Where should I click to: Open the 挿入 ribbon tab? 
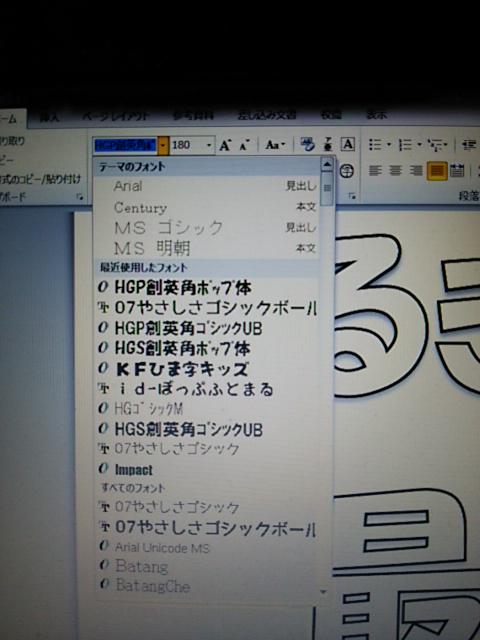(x=49, y=118)
